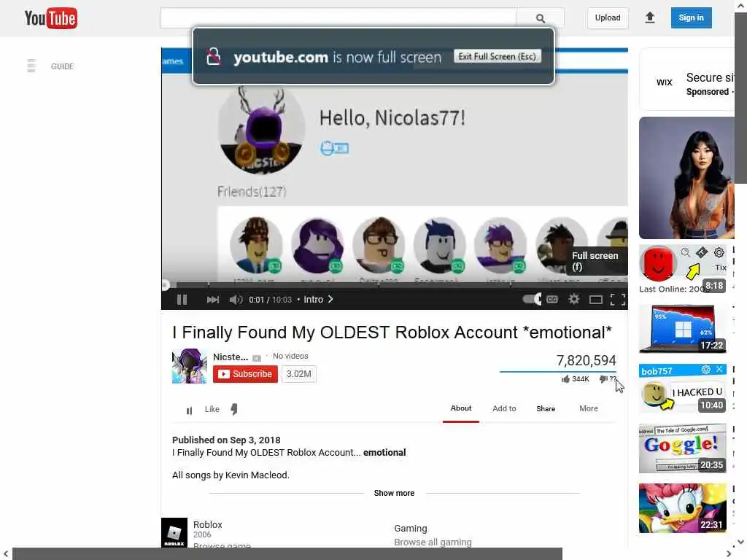Open the Gaming category link
747x560 pixels.
[x=411, y=529]
